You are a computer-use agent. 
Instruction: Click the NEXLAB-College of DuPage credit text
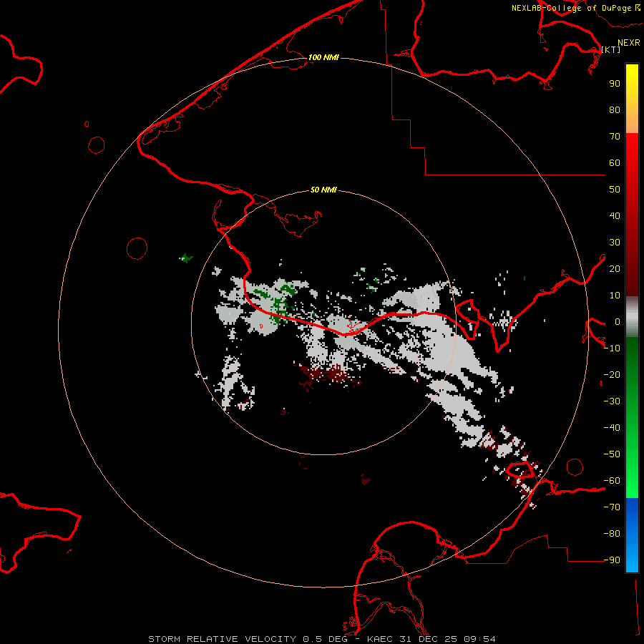(x=571, y=8)
